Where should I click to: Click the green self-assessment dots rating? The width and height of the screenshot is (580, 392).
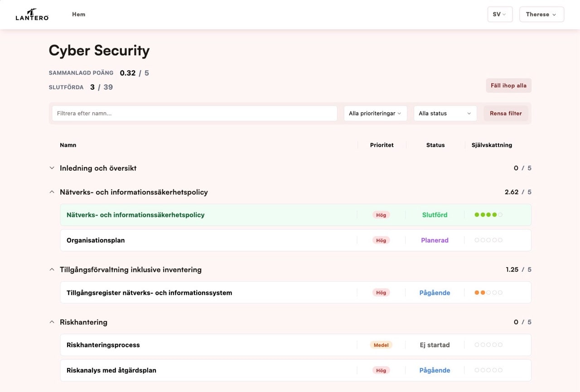point(488,215)
